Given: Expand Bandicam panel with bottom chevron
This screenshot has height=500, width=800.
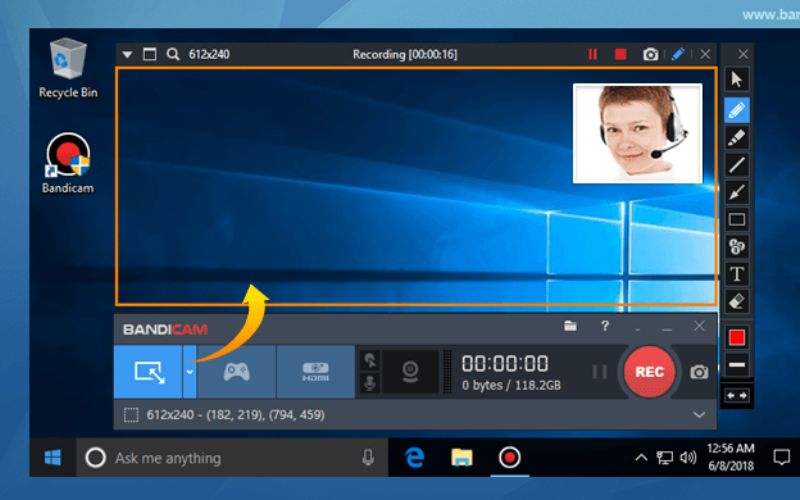Looking at the screenshot, I should point(699,415).
